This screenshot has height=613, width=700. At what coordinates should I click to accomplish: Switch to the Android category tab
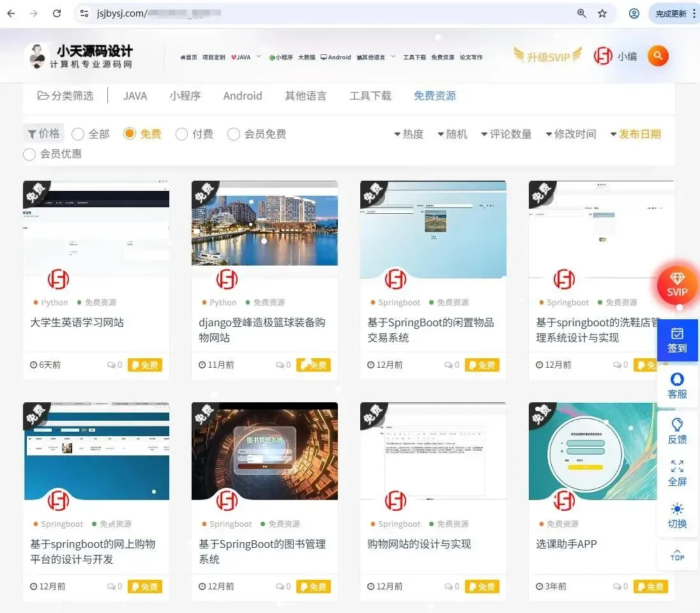tap(242, 96)
